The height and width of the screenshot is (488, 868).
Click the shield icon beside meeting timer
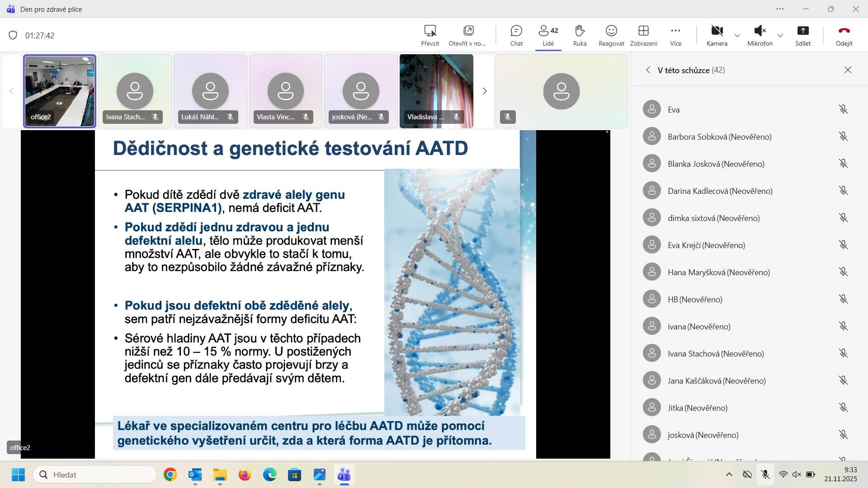(x=13, y=35)
